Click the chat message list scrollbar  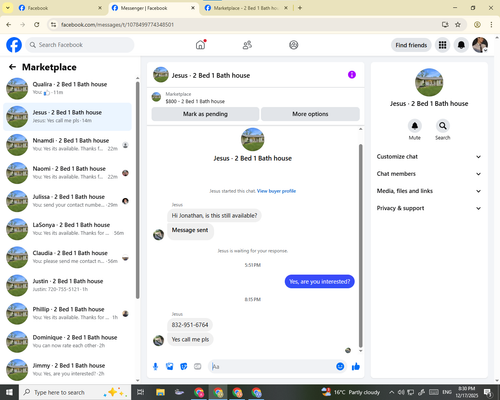(x=360, y=246)
